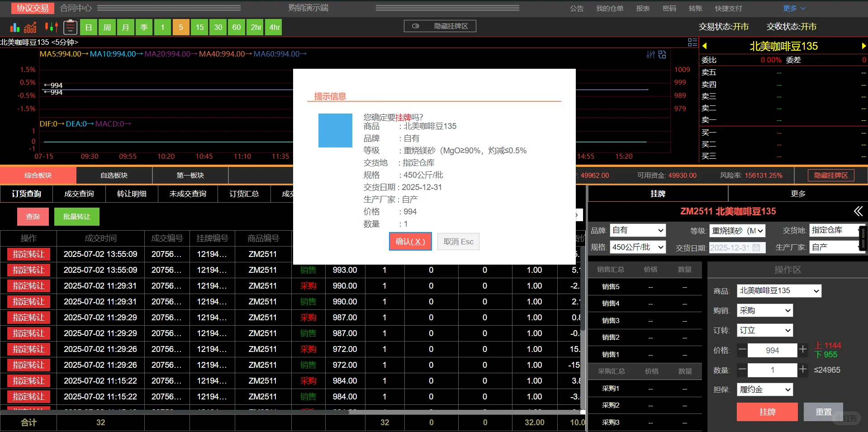Switch to the 自选板块 tab
The height and width of the screenshot is (432, 868).
[114, 175]
